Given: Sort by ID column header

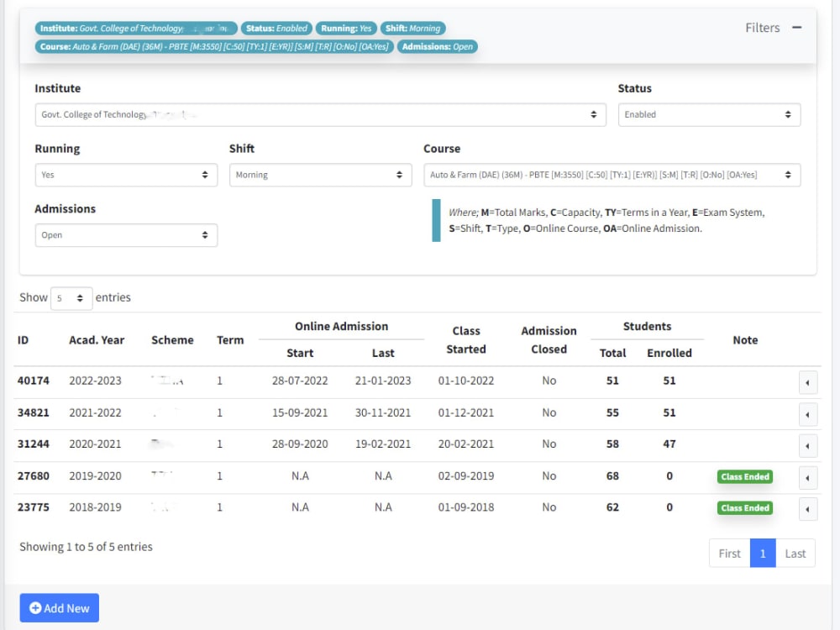Looking at the screenshot, I should (23, 340).
